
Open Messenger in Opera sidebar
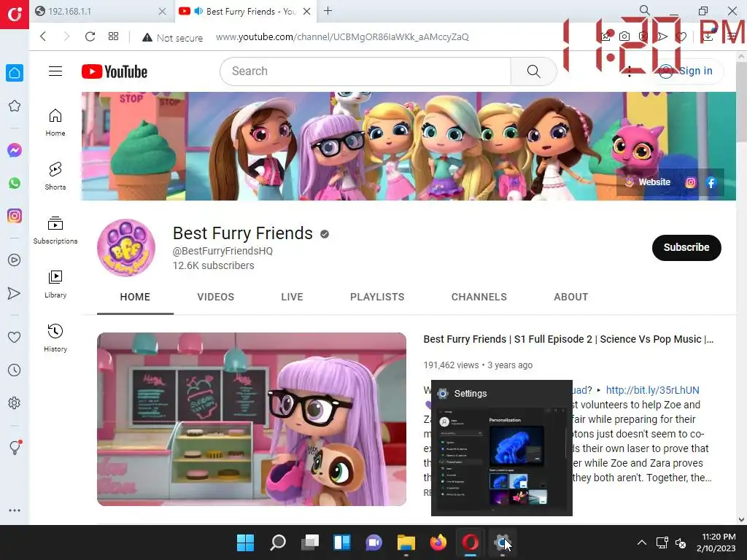pos(15,150)
